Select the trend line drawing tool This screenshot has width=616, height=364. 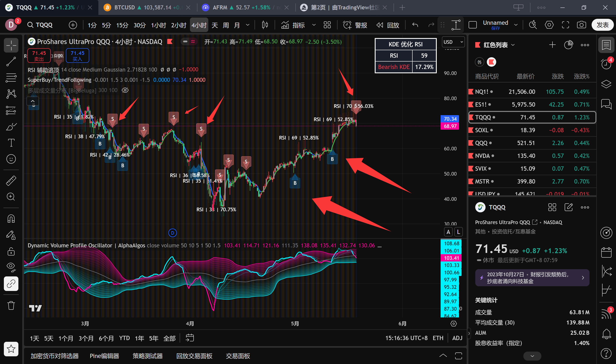pyautogui.click(x=11, y=61)
